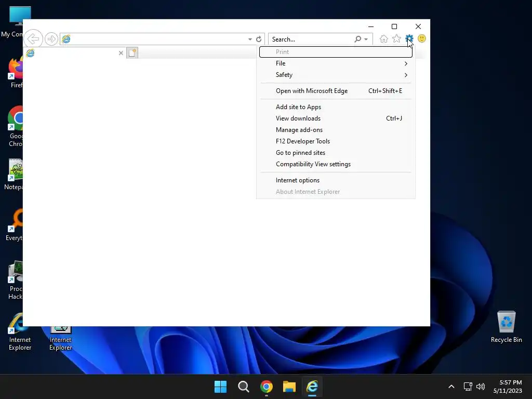This screenshot has height=399, width=532.
Task: Choose View downloads
Action: point(336,118)
